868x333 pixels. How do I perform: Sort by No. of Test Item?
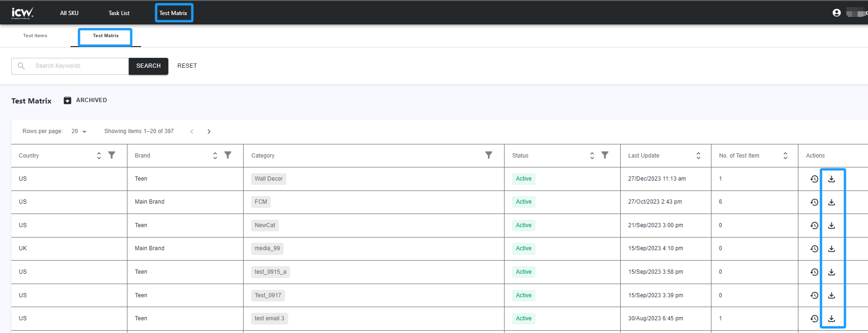click(785, 156)
